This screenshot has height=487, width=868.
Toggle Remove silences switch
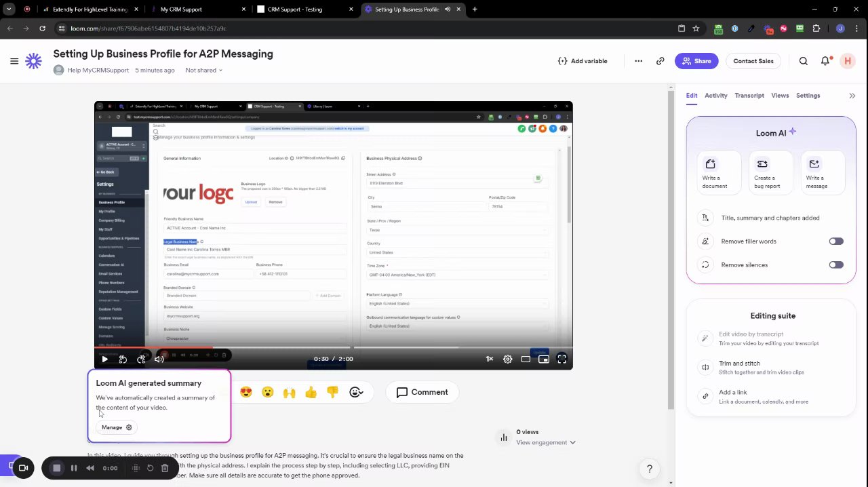(836, 265)
